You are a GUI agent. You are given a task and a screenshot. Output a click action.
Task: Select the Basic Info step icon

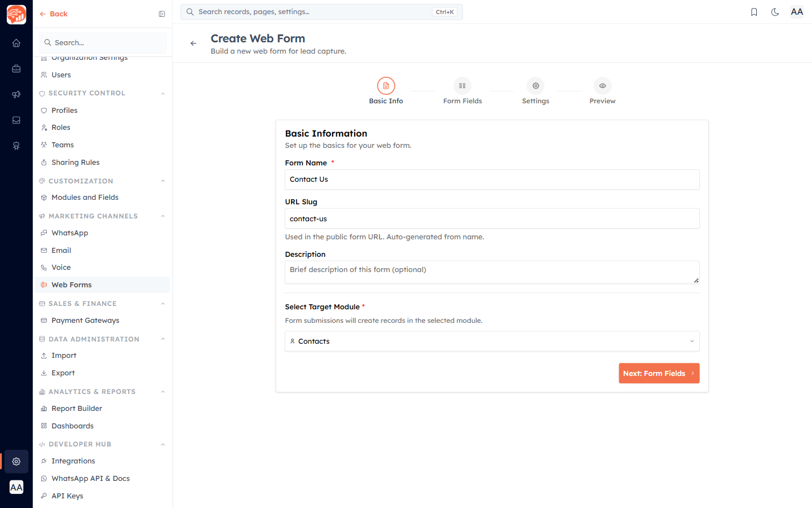(386, 86)
